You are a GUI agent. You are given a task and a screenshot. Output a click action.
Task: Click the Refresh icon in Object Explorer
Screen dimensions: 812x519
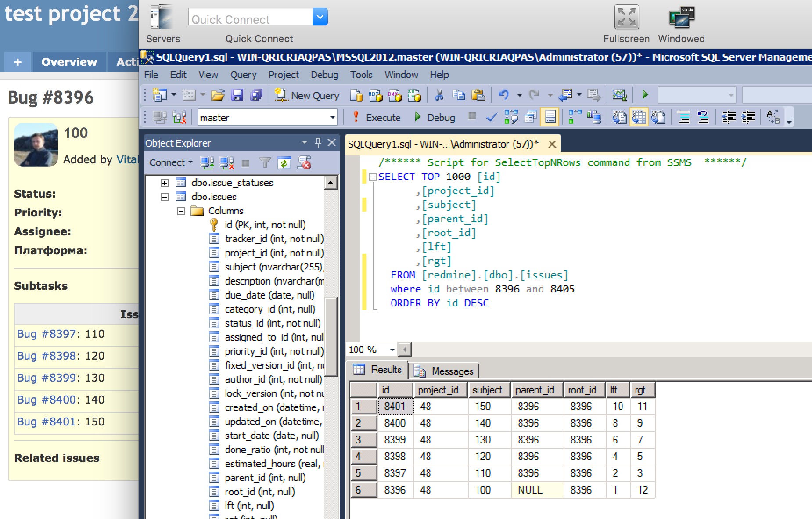(x=284, y=163)
